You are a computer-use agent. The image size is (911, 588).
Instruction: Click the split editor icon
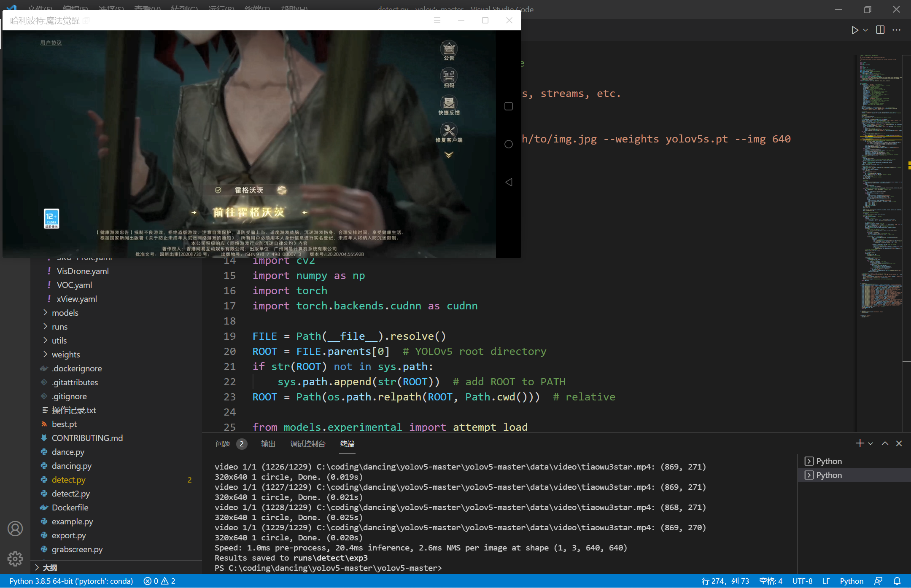pyautogui.click(x=880, y=30)
